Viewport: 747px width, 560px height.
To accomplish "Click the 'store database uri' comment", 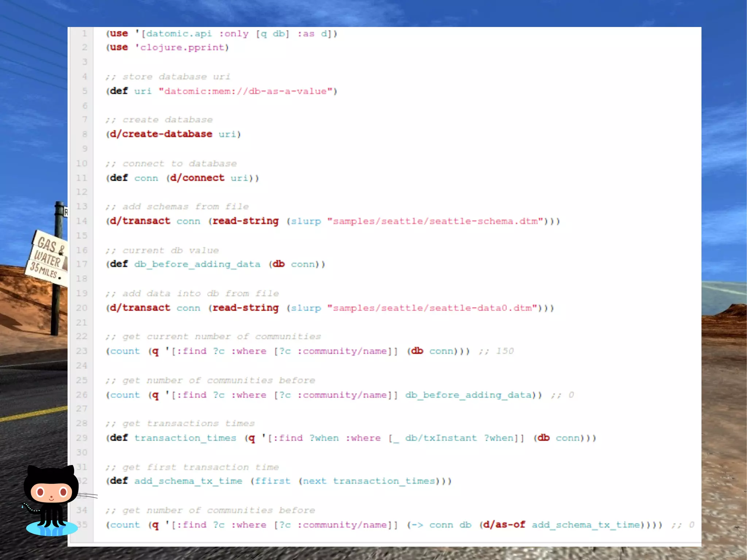I will click(168, 77).
